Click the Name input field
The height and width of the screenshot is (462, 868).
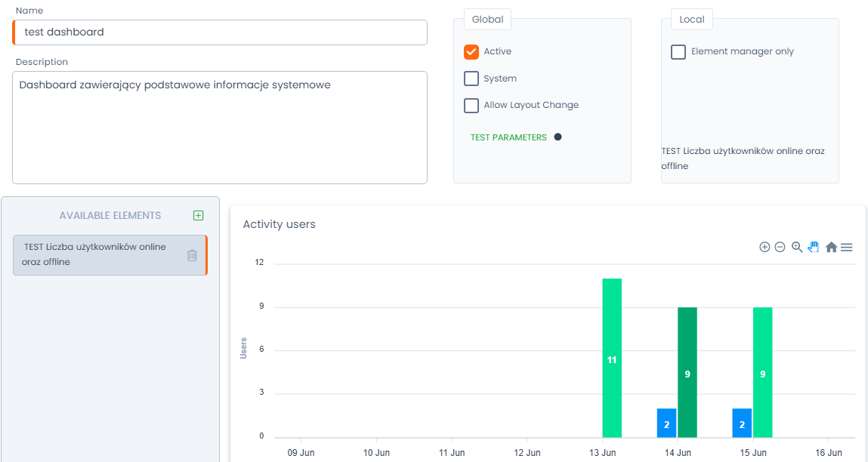[x=221, y=32]
